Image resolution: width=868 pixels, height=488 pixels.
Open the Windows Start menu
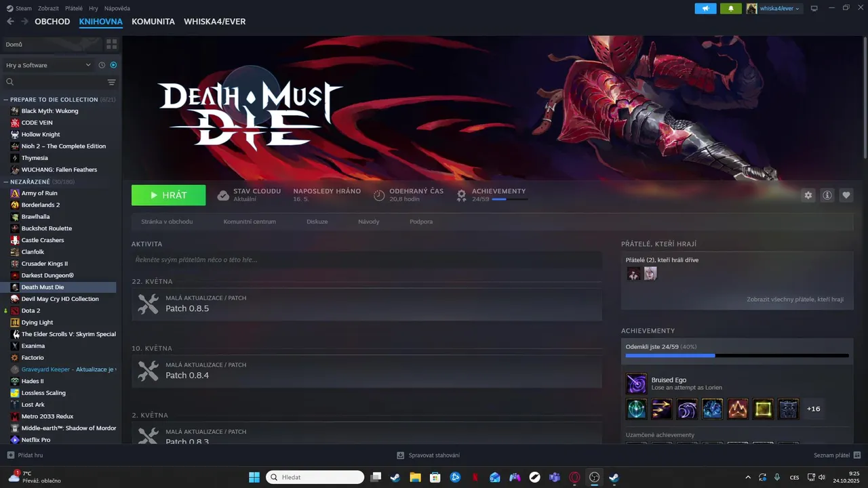pyautogui.click(x=254, y=477)
